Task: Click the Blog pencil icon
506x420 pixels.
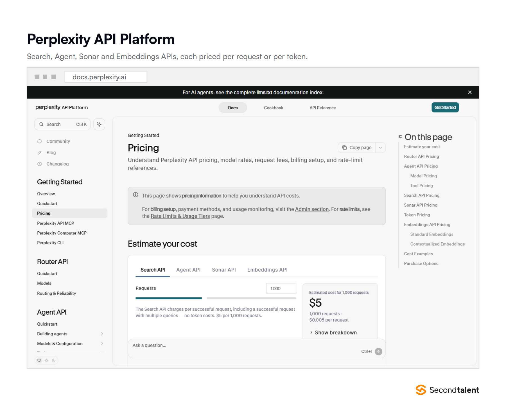Action: coord(40,153)
